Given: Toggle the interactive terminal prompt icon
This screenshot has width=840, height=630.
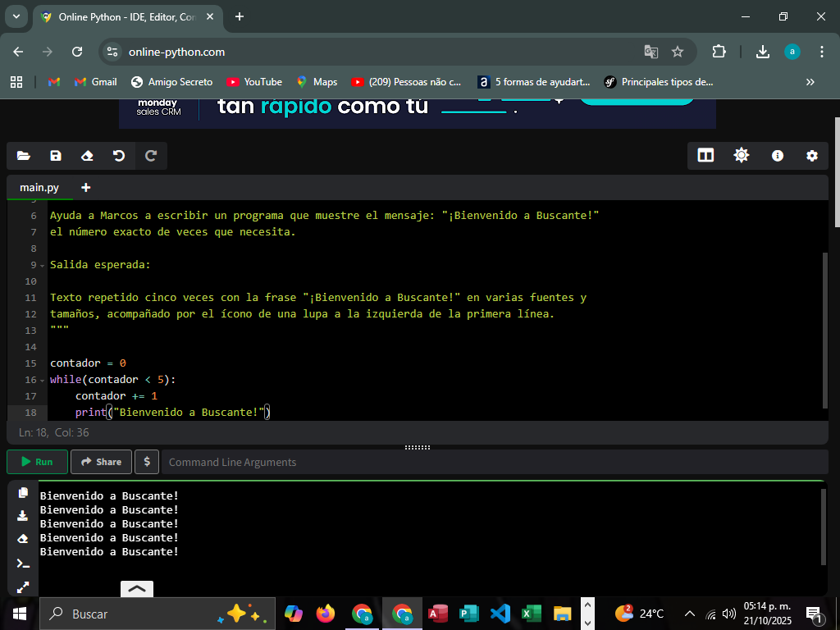Looking at the screenshot, I should click(23, 564).
